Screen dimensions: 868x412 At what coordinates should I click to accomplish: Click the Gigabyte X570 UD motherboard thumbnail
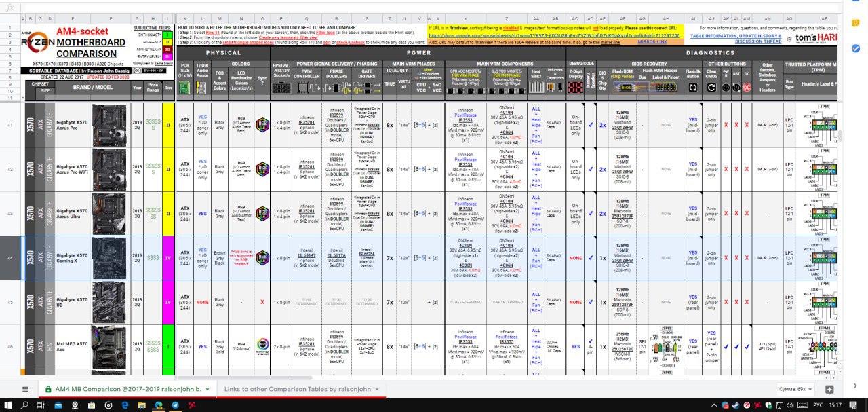[108, 302]
